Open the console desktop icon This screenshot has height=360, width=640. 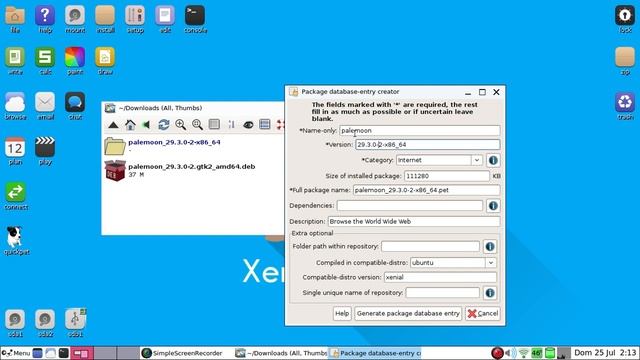click(195, 19)
